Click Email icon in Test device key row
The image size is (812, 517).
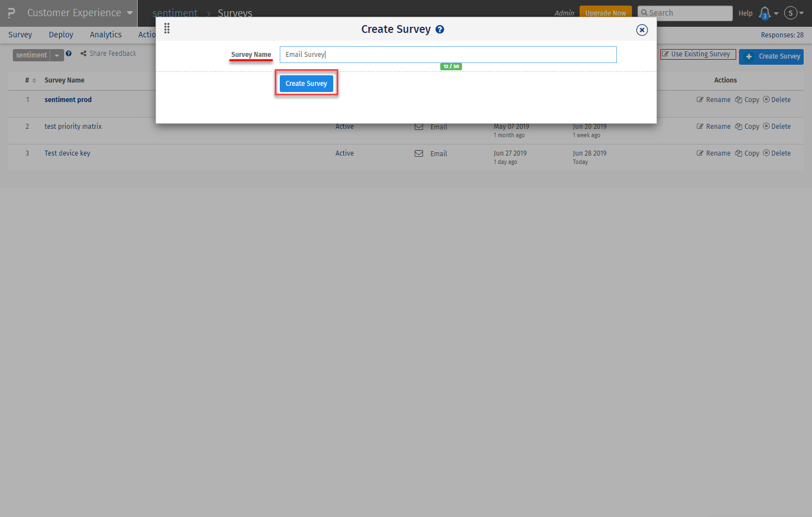pyautogui.click(x=419, y=153)
